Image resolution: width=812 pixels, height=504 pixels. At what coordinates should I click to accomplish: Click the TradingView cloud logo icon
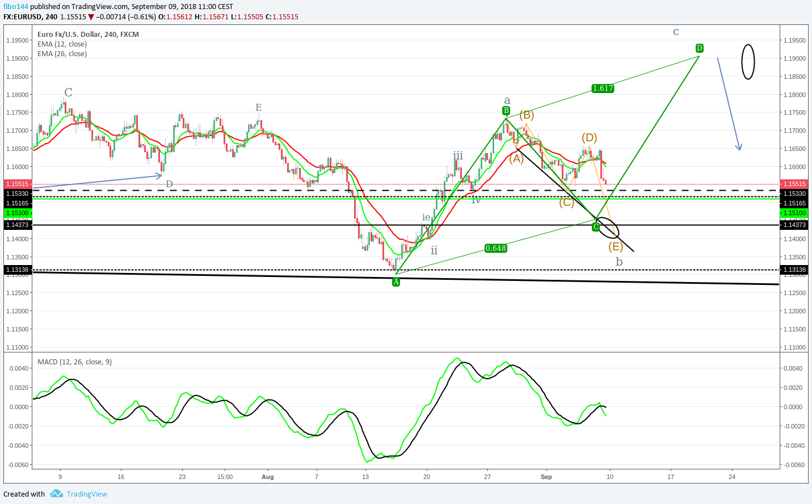[x=56, y=494]
